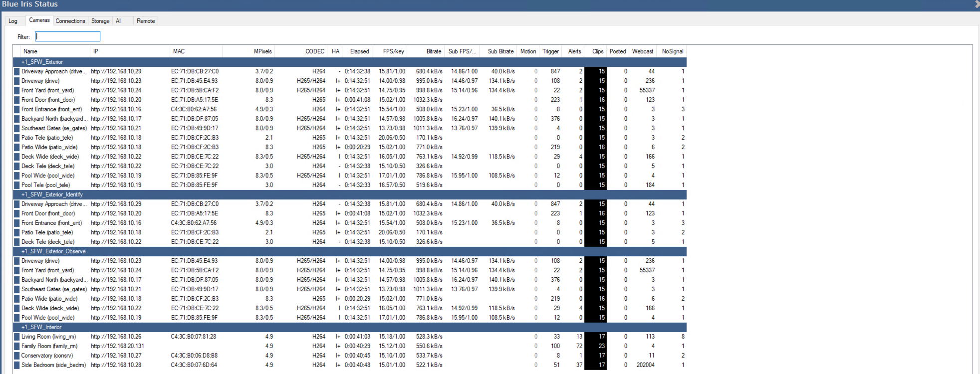Click the NoSignal column header

click(x=672, y=51)
